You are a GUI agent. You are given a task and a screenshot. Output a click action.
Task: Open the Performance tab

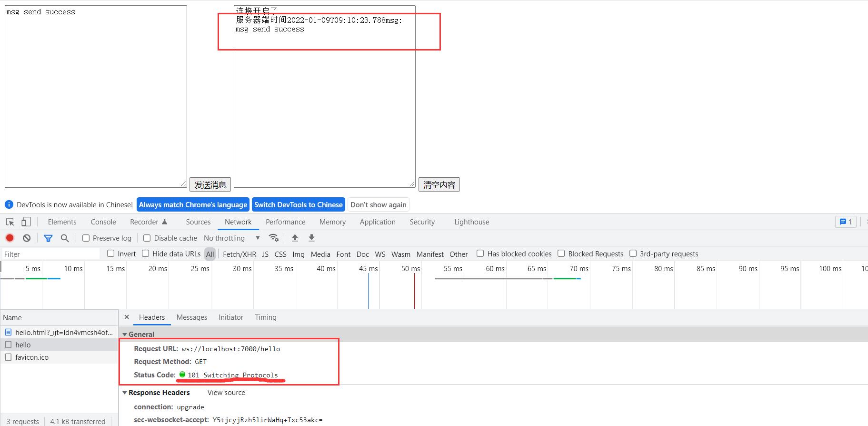point(286,222)
